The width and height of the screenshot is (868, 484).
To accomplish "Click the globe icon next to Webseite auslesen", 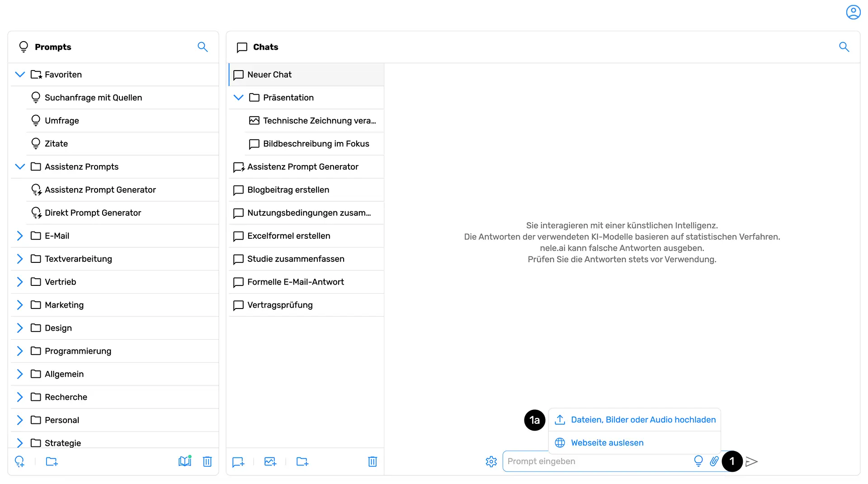I will tap(560, 443).
